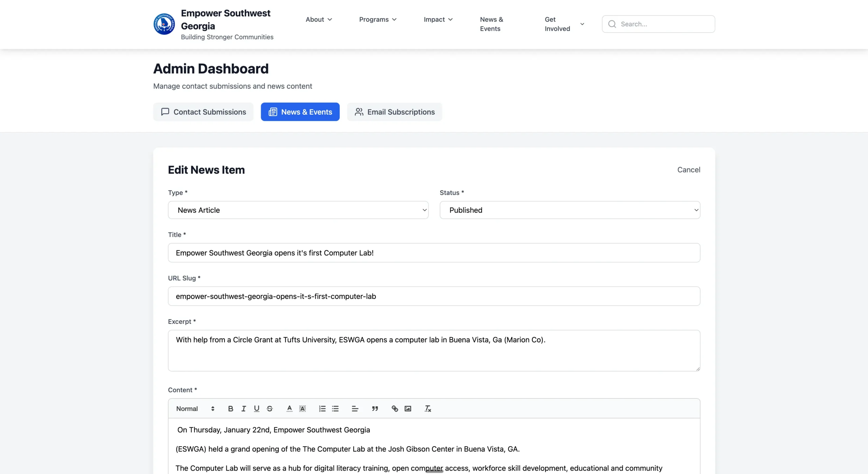
Task: Click the Empower Southwest Georgia logo
Action: (164, 24)
